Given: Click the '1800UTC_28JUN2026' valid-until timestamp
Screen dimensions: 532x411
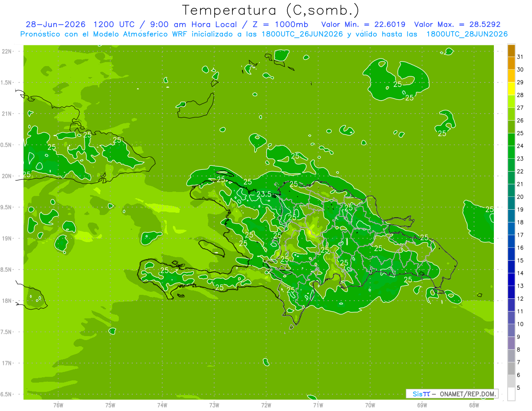Looking at the screenshot, I should click(x=467, y=34).
